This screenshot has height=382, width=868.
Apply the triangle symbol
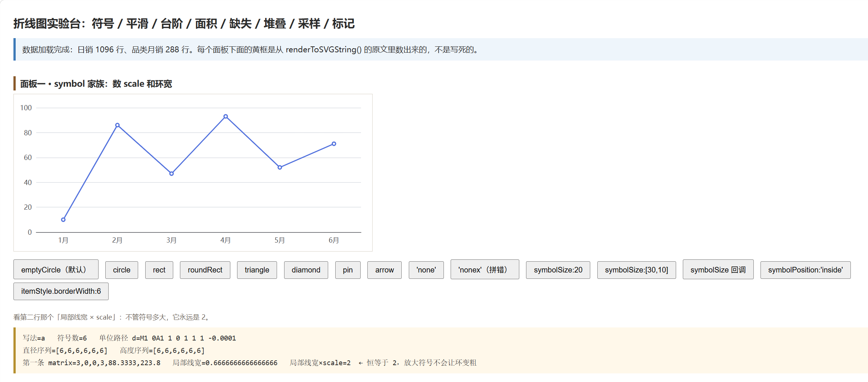click(257, 270)
